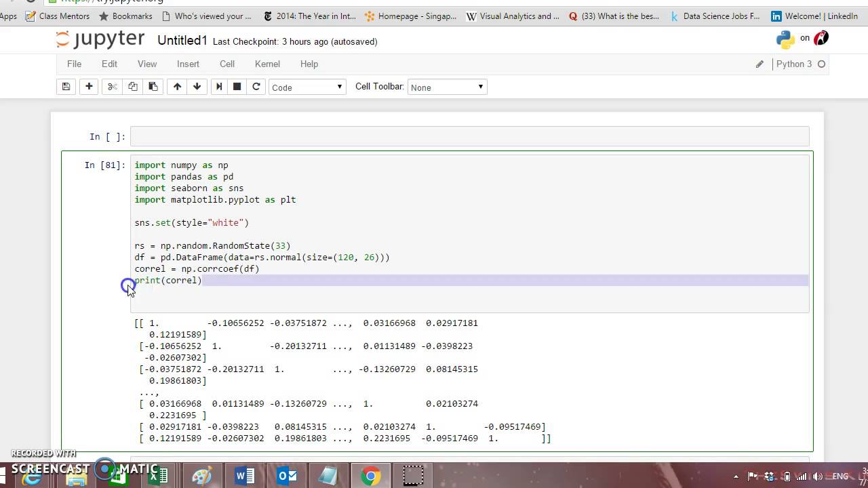868x488 pixels.
Task: Paste cells below with clipboard icon
Action: (x=153, y=87)
